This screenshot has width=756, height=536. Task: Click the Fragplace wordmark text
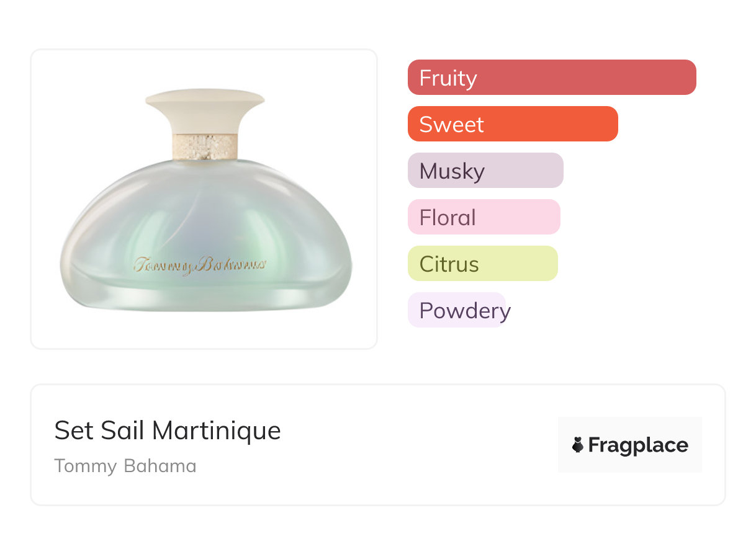tap(638, 445)
